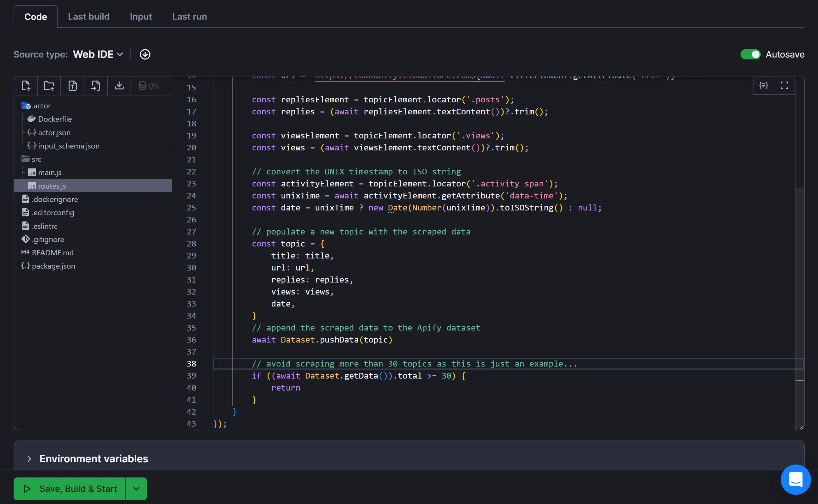
Task: Upload a file to the source
Action: click(x=72, y=86)
